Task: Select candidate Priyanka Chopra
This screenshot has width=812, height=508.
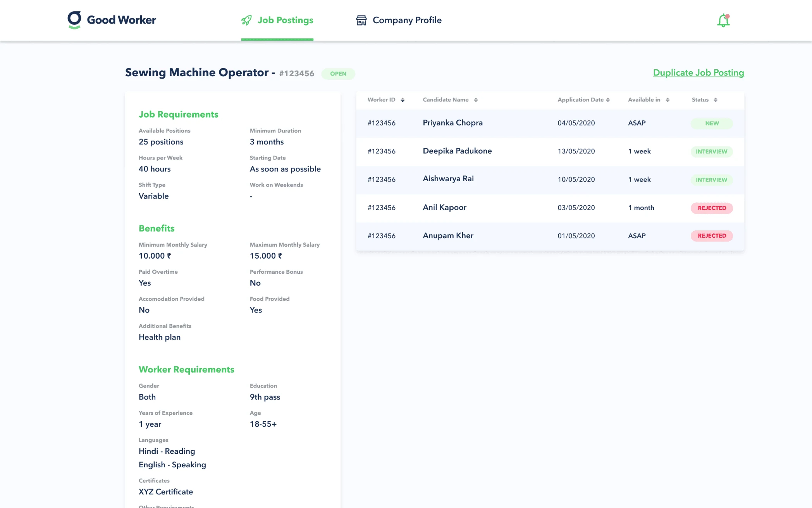Action: (x=452, y=123)
